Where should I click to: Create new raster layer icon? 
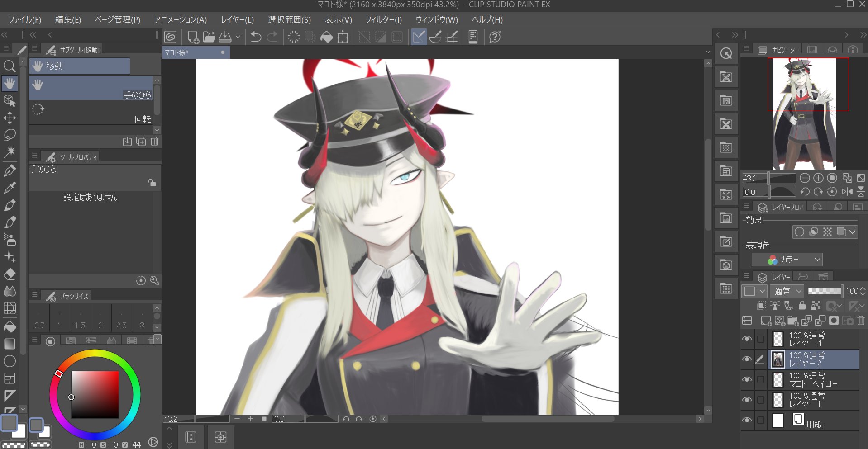pyautogui.click(x=766, y=321)
